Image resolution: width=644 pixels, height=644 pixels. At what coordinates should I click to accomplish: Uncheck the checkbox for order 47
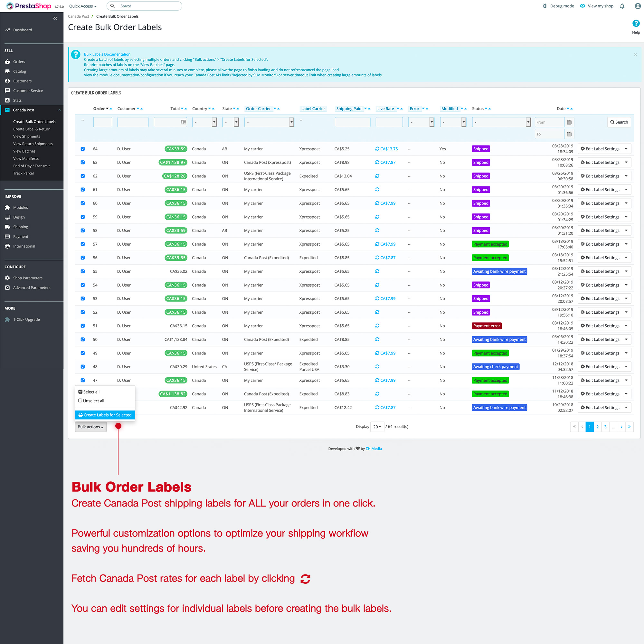coord(83,380)
